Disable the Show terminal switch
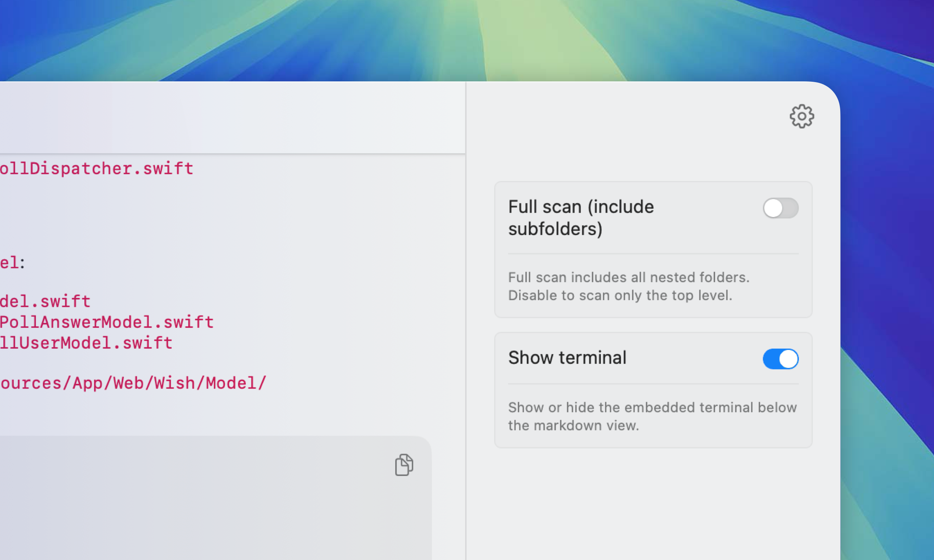934x560 pixels. coord(781,359)
